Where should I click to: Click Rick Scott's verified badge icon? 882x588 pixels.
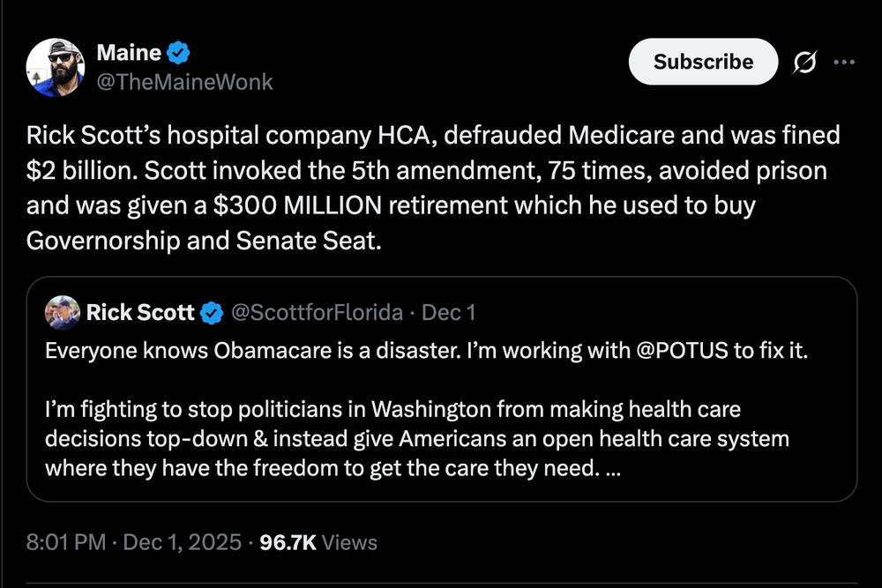tap(212, 312)
